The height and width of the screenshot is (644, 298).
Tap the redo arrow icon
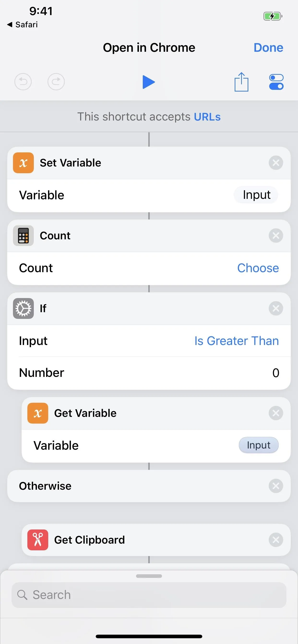click(x=56, y=82)
